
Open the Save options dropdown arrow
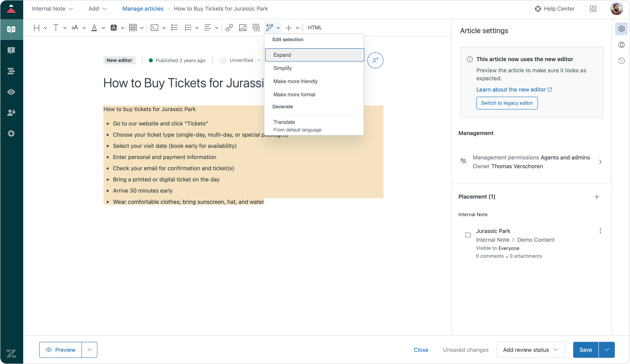pos(607,350)
